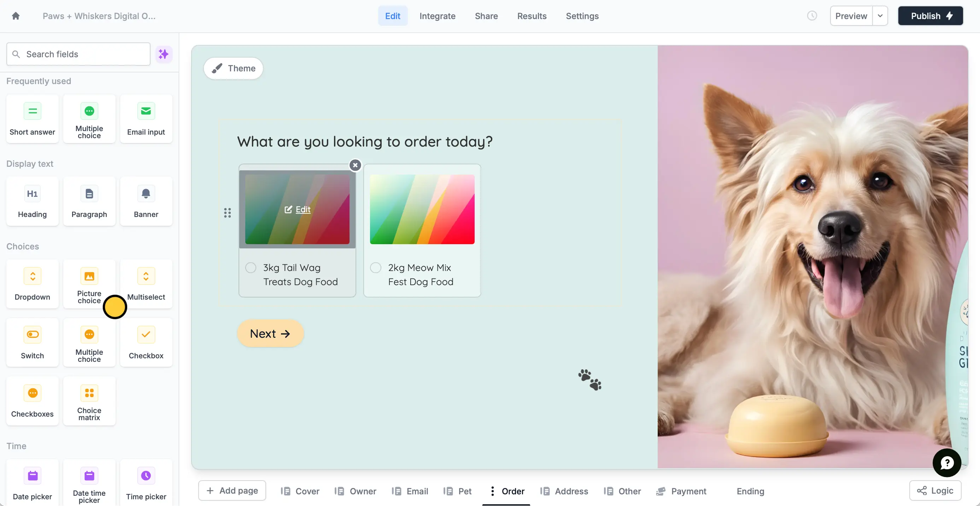Open the version history clock icon

click(x=812, y=16)
